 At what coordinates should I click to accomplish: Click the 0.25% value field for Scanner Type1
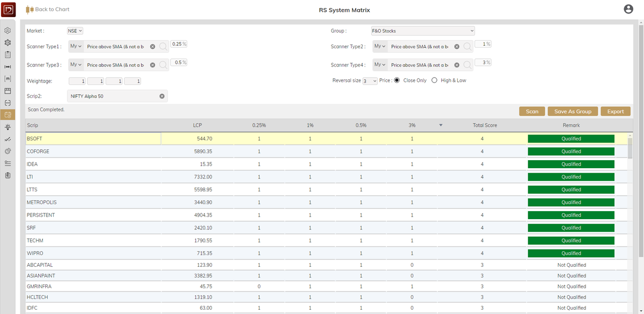(x=179, y=44)
